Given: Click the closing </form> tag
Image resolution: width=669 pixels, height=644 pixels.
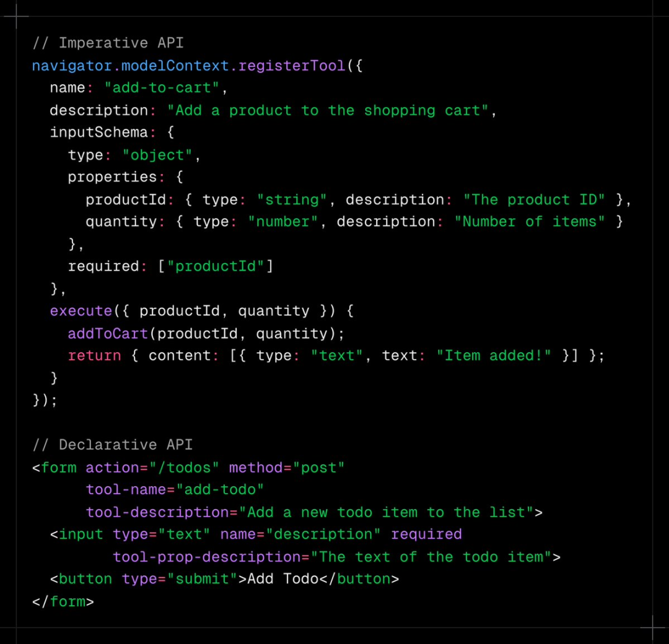Looking at the screenshot, I should 63,601.
